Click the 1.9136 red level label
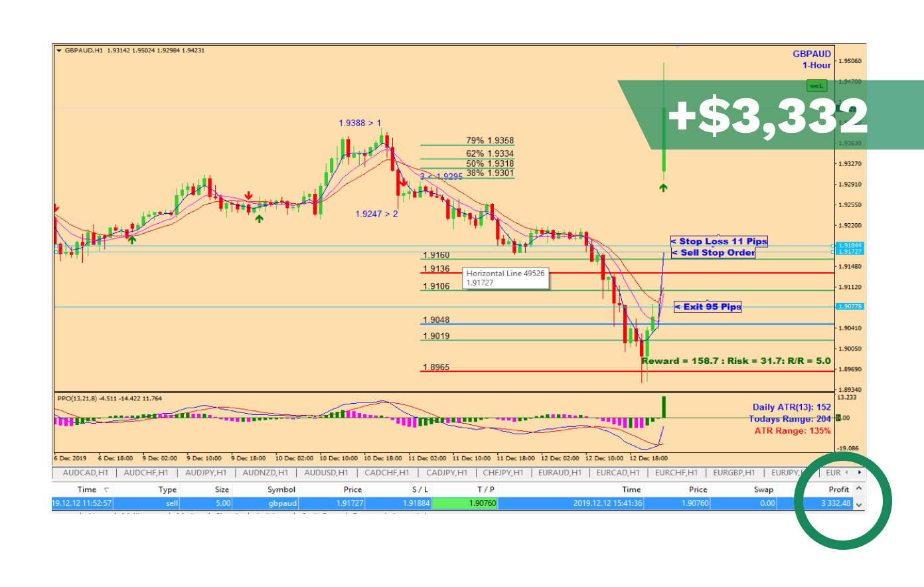Screen dimensions: 924x587 pos(436,269)
